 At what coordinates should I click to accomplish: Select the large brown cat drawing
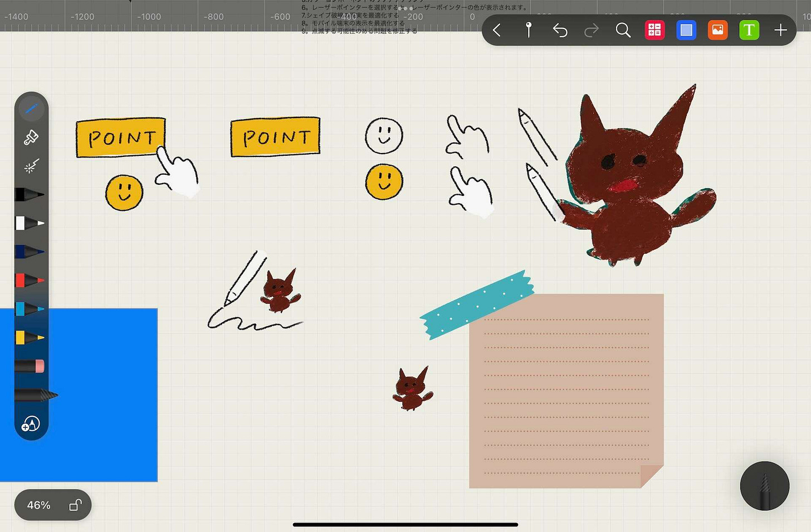point(638,175)
